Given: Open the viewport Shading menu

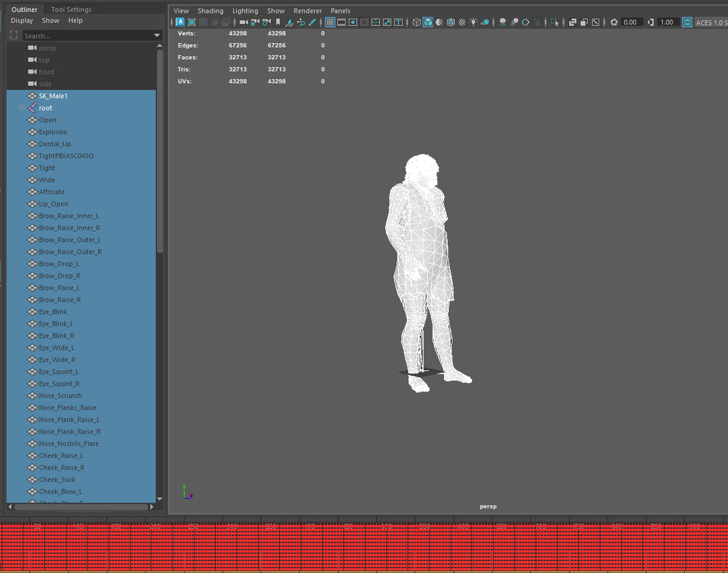Looking at the screenshot, I should click(210, 11).
